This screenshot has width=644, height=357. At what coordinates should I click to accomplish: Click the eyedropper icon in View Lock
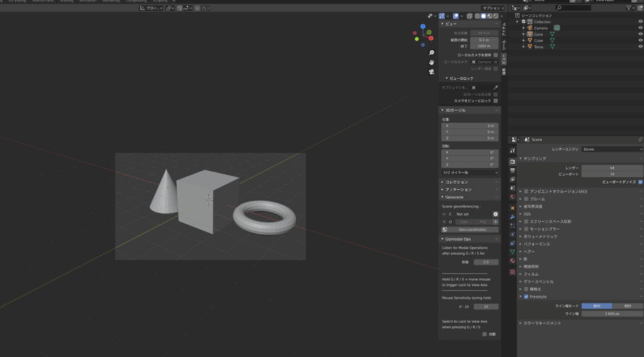coord(496,87)
